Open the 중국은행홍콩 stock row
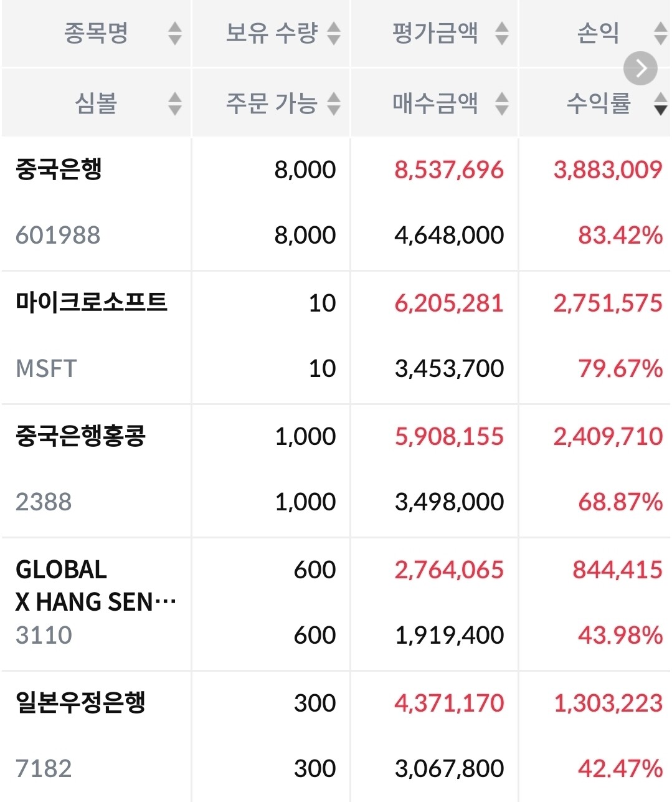Image resolution: width=672 pixels, height=802 pixels. pos(80,436)
